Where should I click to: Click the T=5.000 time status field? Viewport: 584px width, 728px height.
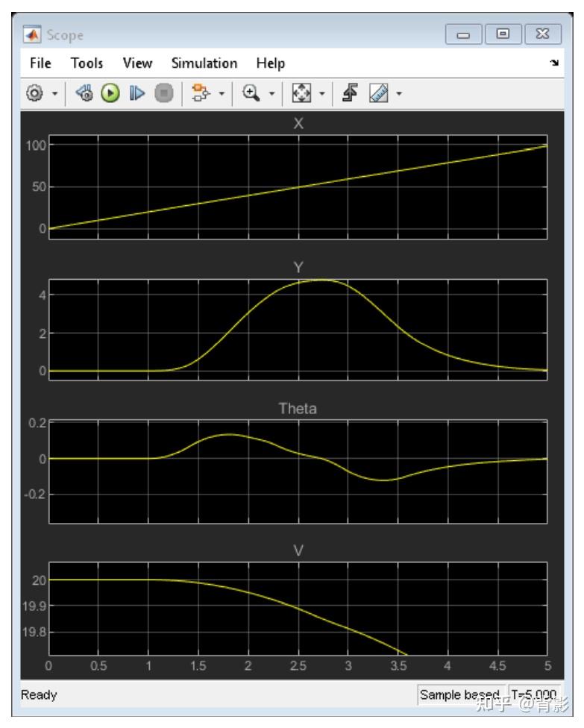(x=535, y=694)
